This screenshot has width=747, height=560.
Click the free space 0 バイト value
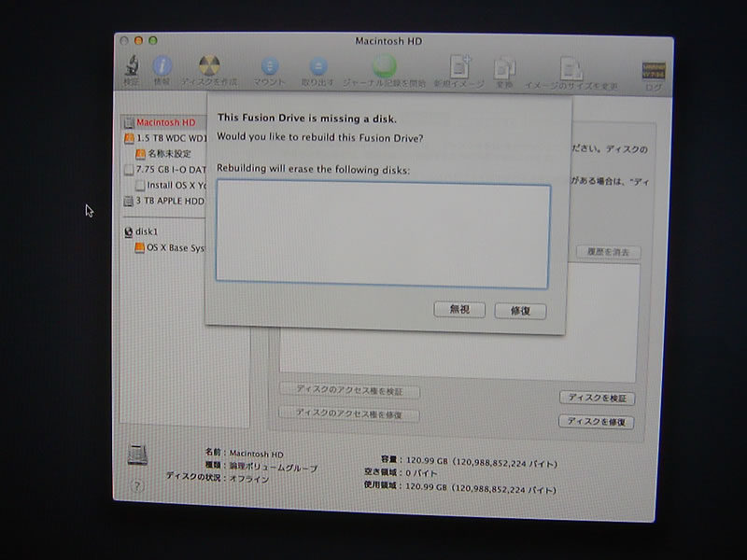(421, 473)
